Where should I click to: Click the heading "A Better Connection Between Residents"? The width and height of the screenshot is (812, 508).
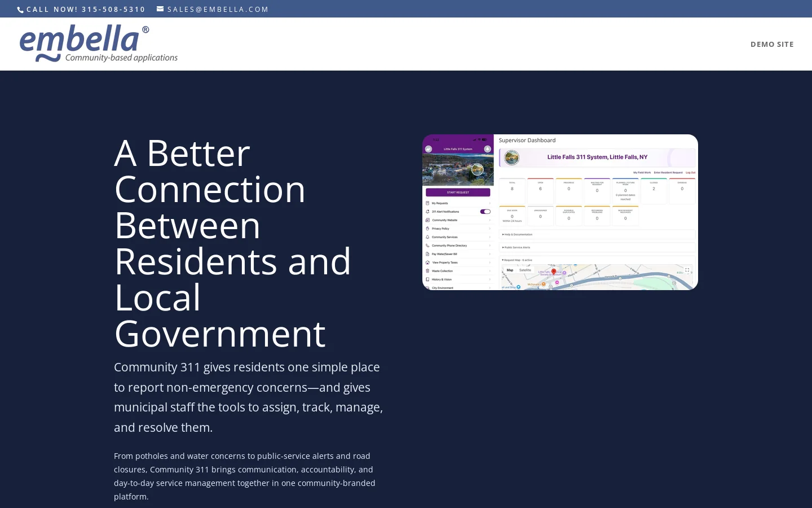coord(233,243)
